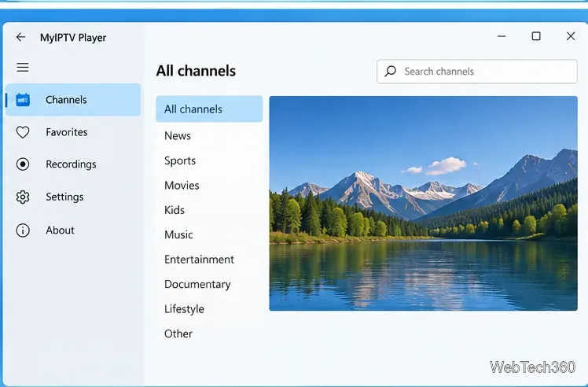The width and height of the screenshot is (588, 387).
Task: Minimize the MyIPTV Player window
Action: tap(502, 36)
